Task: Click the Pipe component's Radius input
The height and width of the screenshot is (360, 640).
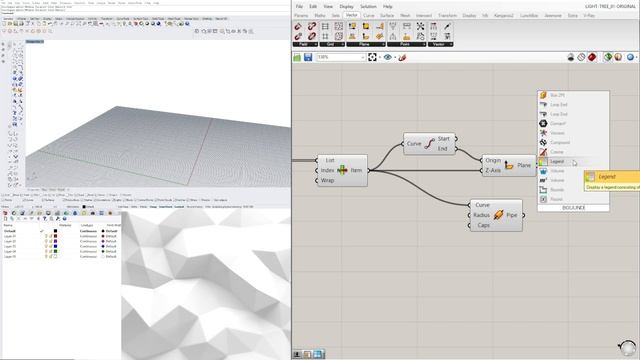Action: (x=481, y=215)
